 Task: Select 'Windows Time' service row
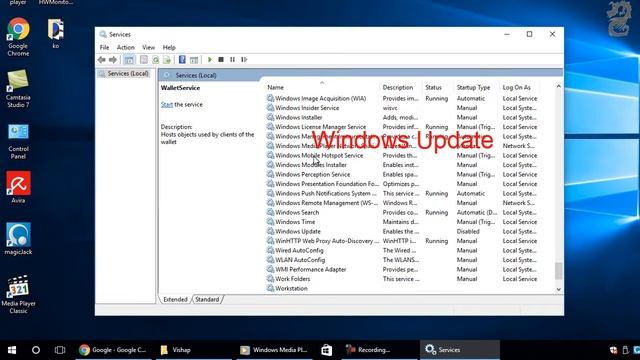point(402,222)
